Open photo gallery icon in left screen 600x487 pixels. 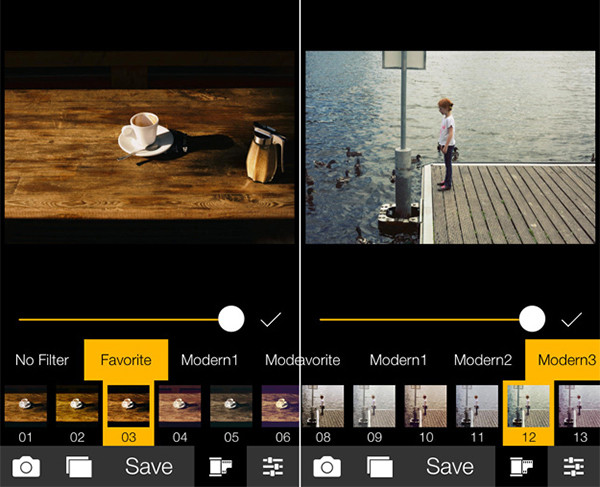pos(79,466)
